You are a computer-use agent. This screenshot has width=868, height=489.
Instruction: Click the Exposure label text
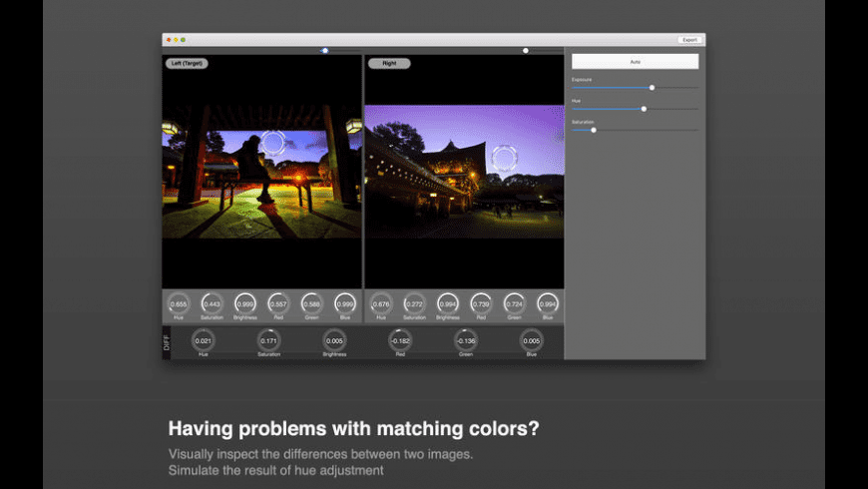point(582,80)
